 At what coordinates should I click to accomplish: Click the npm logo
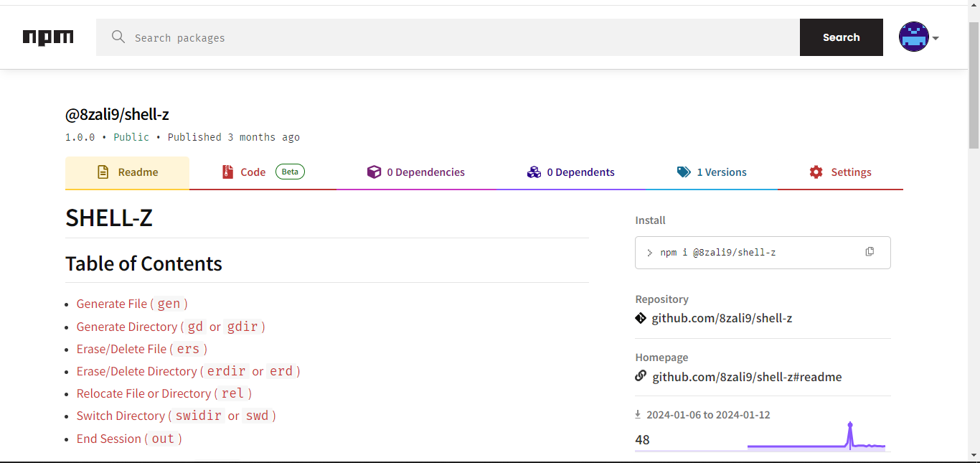(48, 37)
